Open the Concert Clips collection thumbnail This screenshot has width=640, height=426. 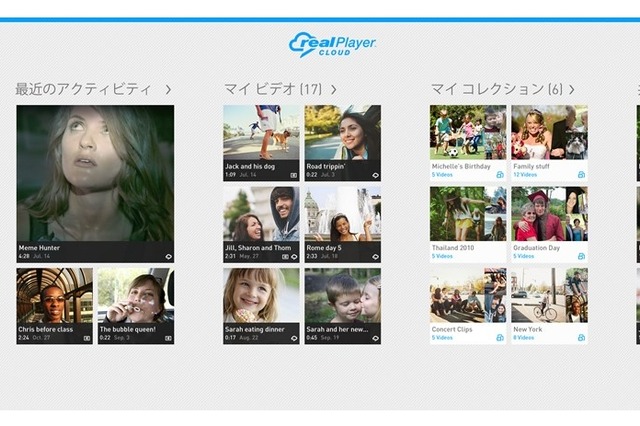coord(468,295)
